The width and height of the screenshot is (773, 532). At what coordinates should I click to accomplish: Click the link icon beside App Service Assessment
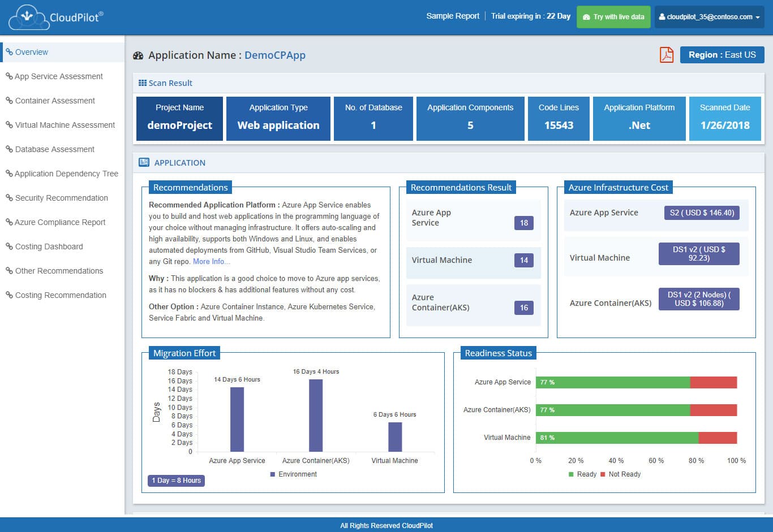9,76
